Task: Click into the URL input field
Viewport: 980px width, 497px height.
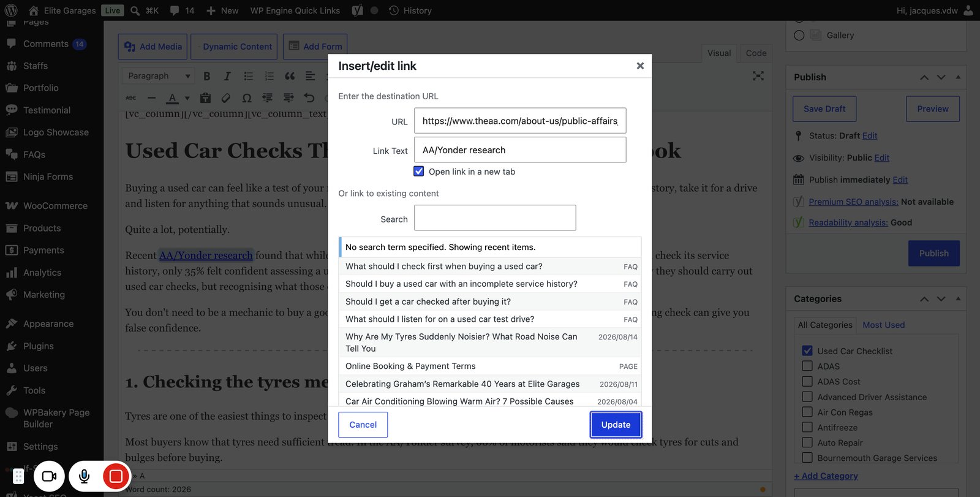Action: (x=520, y=121)
